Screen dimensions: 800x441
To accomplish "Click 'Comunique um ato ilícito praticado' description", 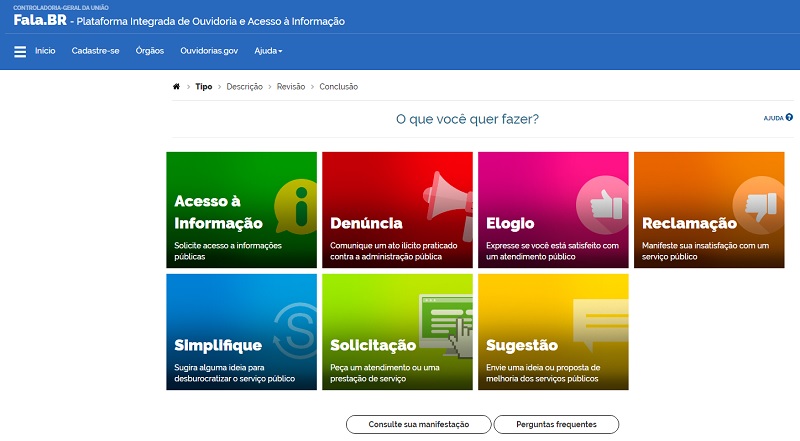I will coord(393,251).
